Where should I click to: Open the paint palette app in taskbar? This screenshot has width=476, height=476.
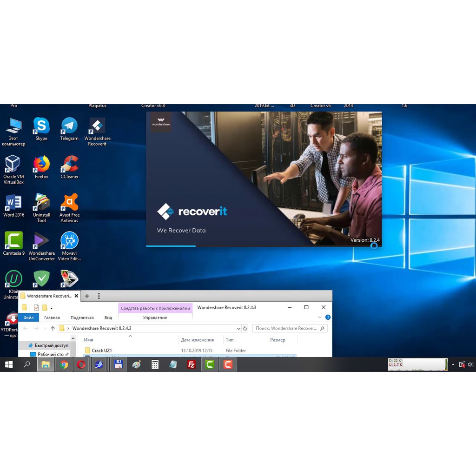click(137, 364)
